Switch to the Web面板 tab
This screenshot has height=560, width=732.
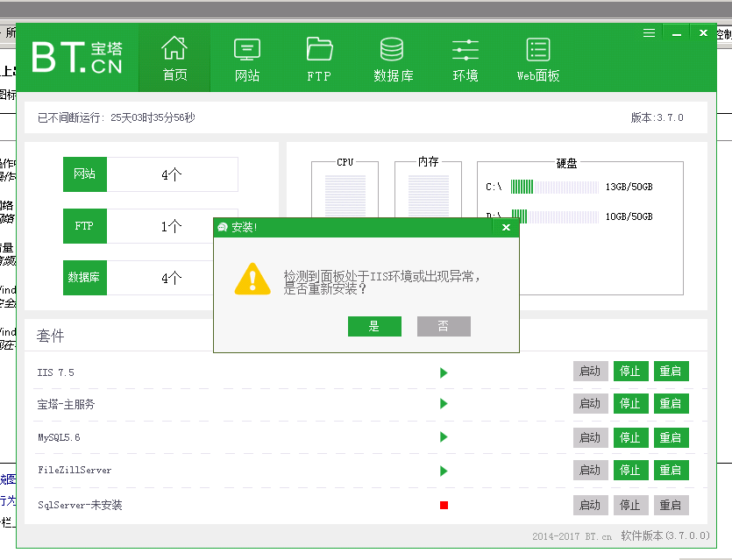(537, 60)
